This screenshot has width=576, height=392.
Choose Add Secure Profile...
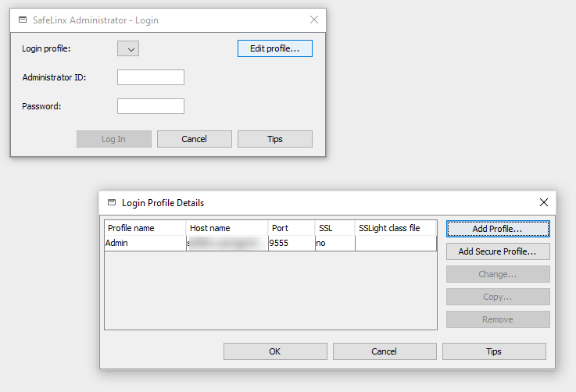coord(498,251)
